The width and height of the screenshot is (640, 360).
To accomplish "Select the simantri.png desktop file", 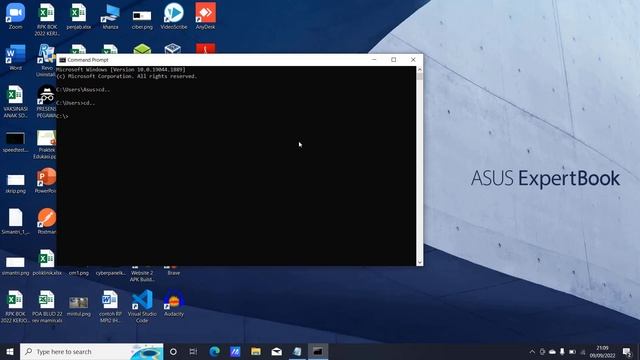I will coord(15,265).
